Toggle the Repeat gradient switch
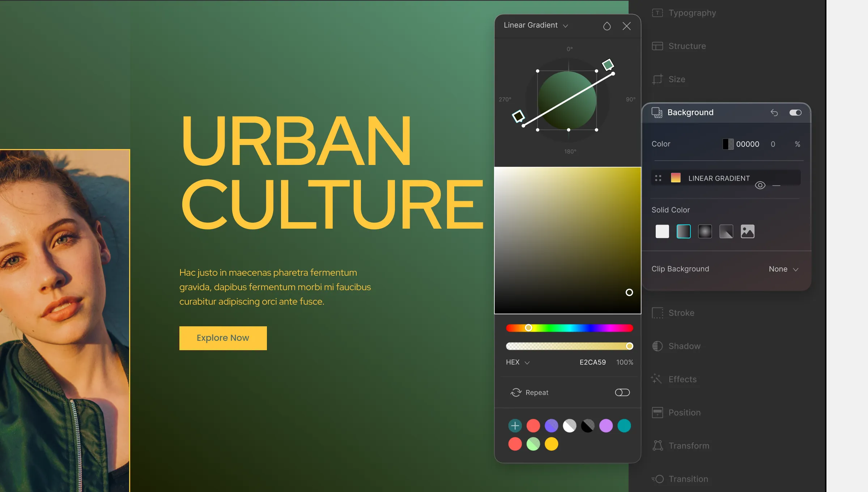Image resolution: width=868 pixels, height=492 pixels. 622,393
